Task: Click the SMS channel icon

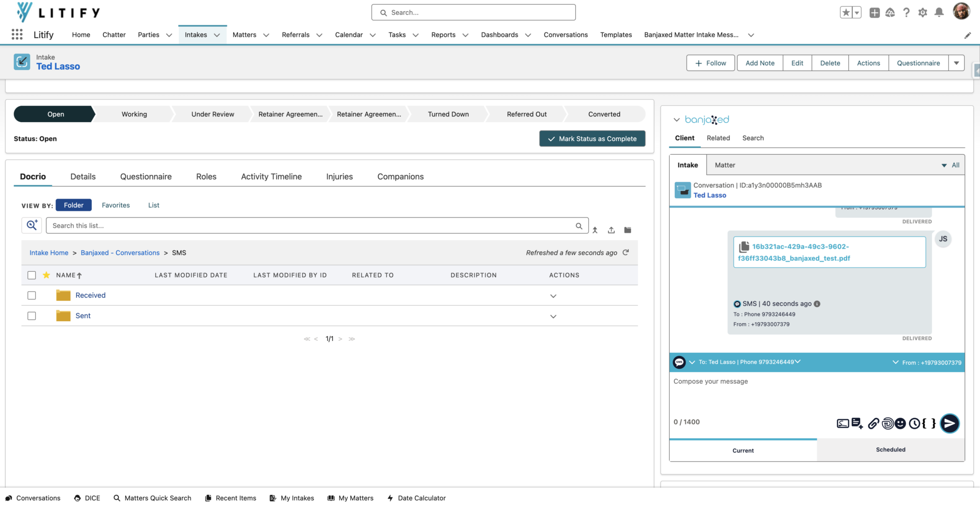Action: click(679, 363)
